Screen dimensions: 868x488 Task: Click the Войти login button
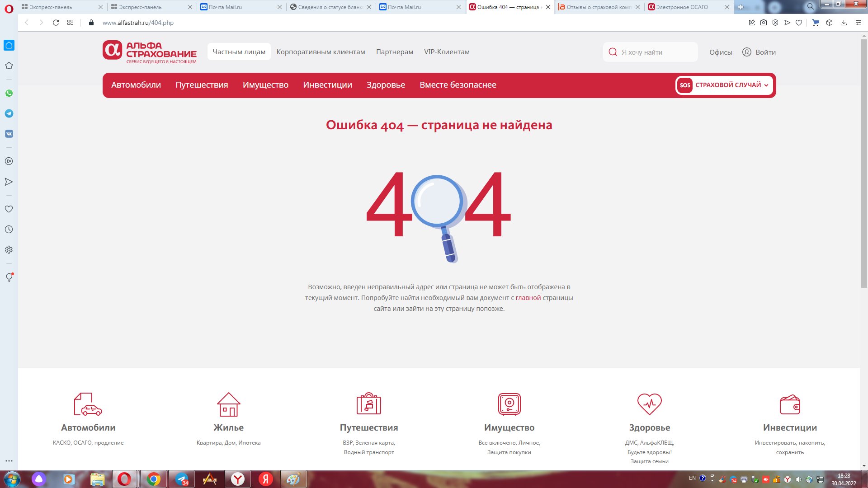coord(759,52)
